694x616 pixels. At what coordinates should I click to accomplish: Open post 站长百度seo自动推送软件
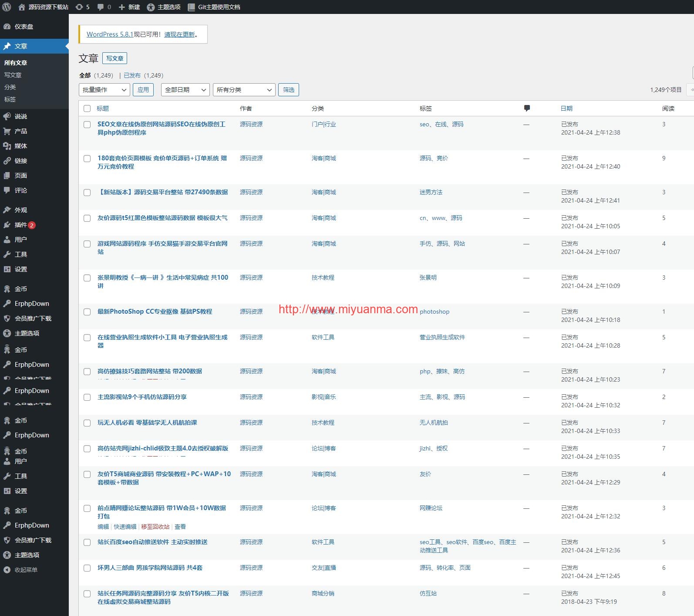pos(152,542)
